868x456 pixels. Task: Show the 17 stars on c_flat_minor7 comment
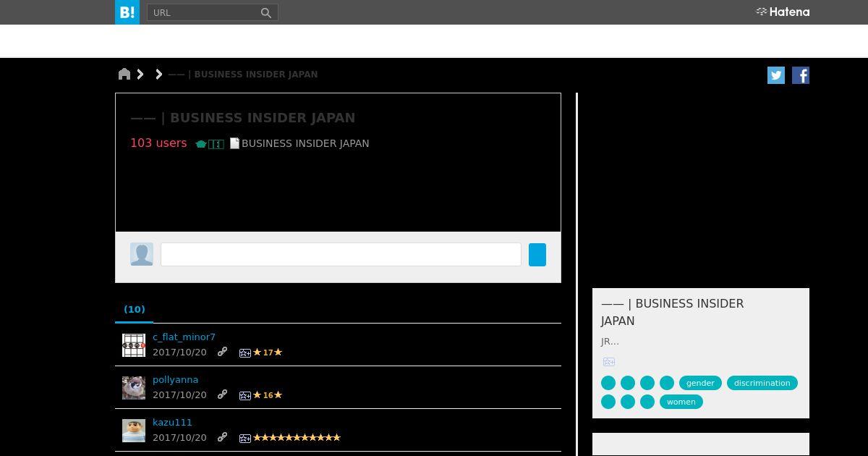[x=268, y=352]
